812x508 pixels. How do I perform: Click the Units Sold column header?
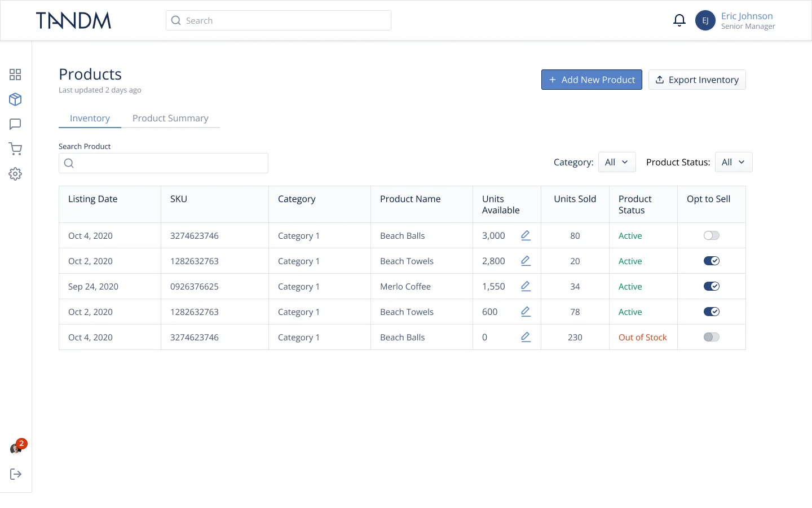click(575, 204)
